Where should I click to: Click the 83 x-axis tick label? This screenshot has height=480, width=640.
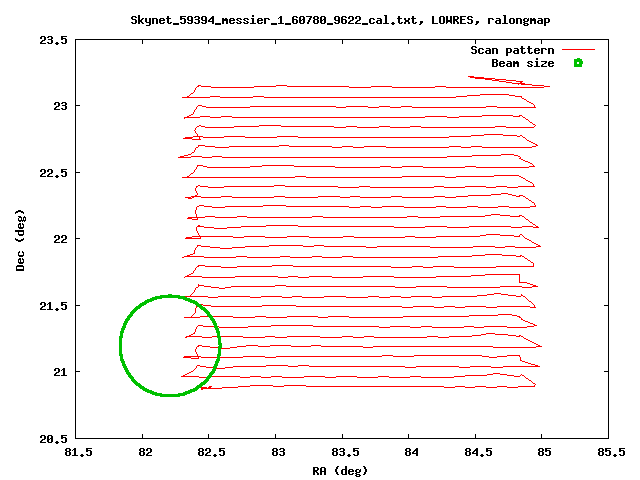coord(278,452)
